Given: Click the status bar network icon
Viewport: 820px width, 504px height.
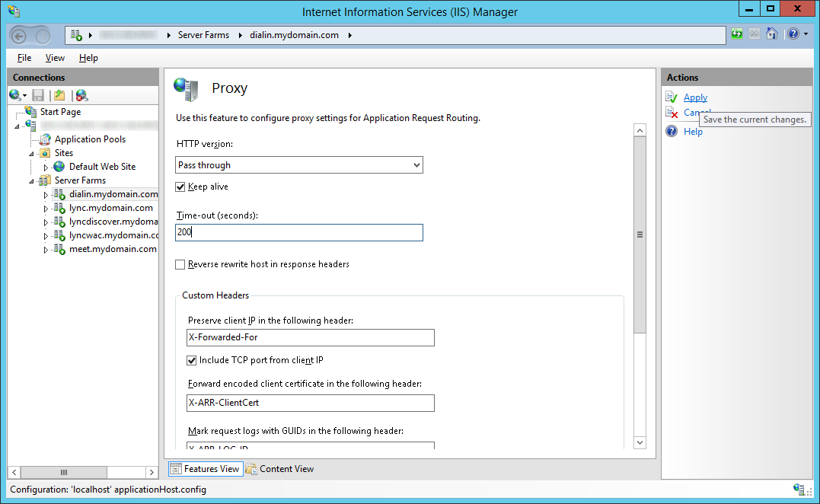Looking at the screenshot, I should [x=799, y=490].
